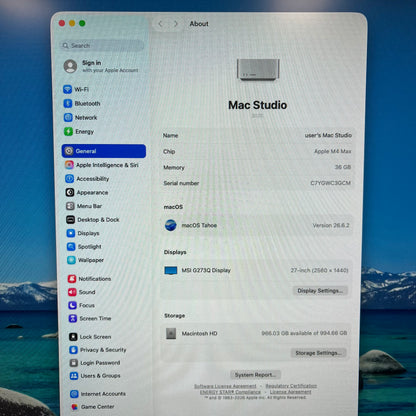Open Regulatory Certification link
Screen dimensions: 416x416
coord(291,386)
